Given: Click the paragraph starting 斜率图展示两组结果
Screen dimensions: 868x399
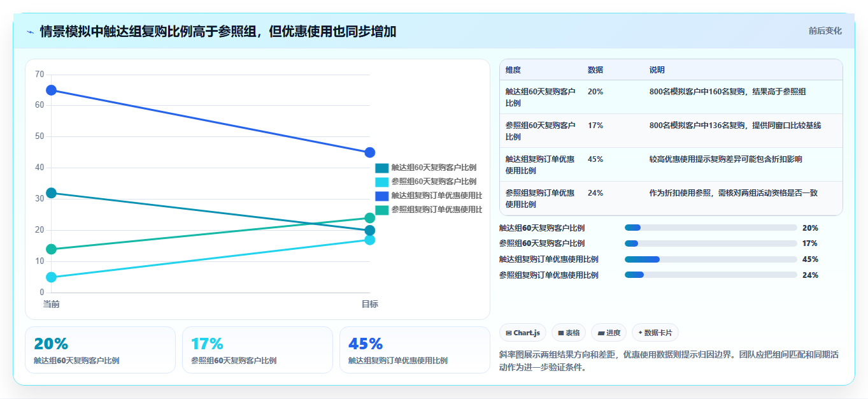Looking at the screenshot, I should (x=669, y=361).
